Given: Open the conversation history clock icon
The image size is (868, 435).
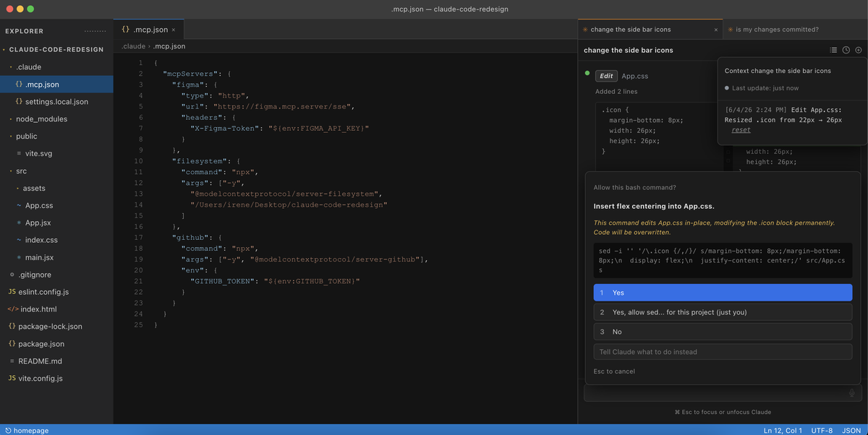Looking at the screenshot, I should (x=846, y=50).
